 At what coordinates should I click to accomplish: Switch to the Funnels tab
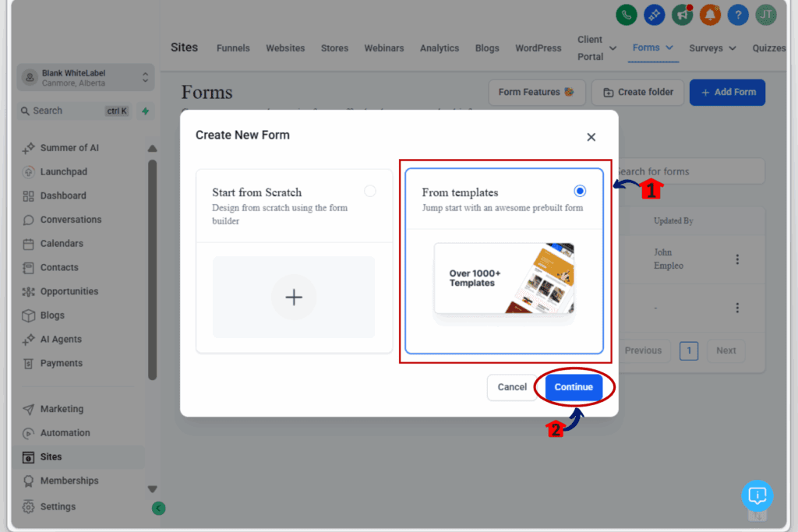(x=233, y=48)
